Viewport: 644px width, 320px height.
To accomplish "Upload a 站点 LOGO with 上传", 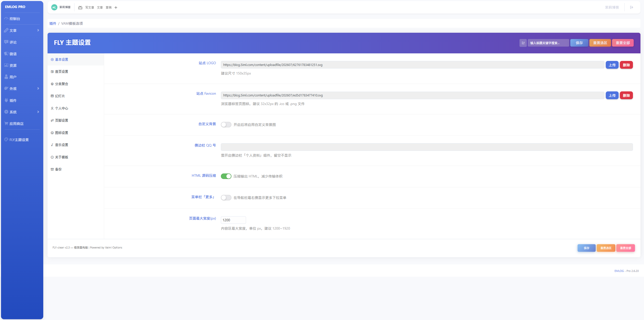I will click(x=612, y=65).
